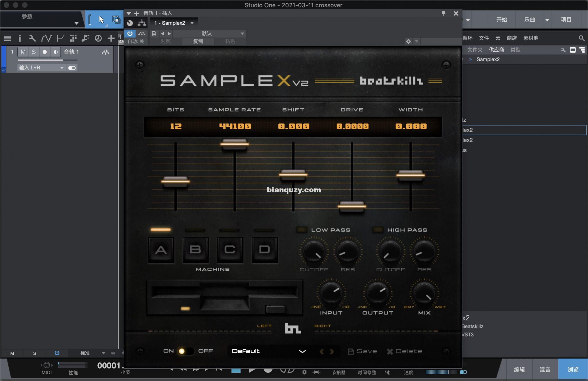Open the 开始 page
This screenshot has height=381, width=588.
(502, 20)
